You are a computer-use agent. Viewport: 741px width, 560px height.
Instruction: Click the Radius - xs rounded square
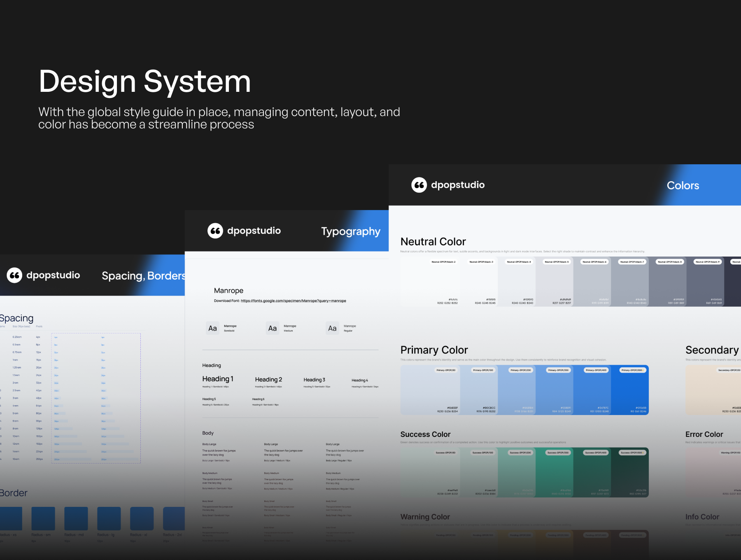[12, 518]
